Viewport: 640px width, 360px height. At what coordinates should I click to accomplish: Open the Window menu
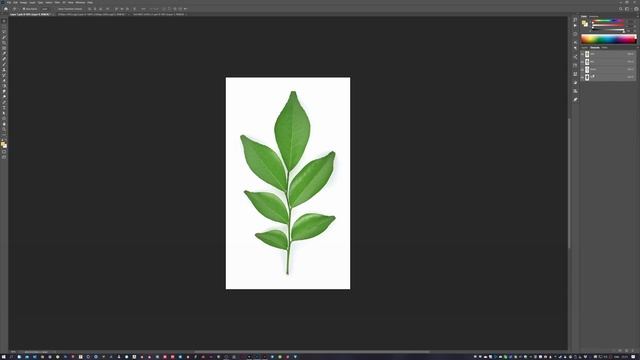[80, 2]
